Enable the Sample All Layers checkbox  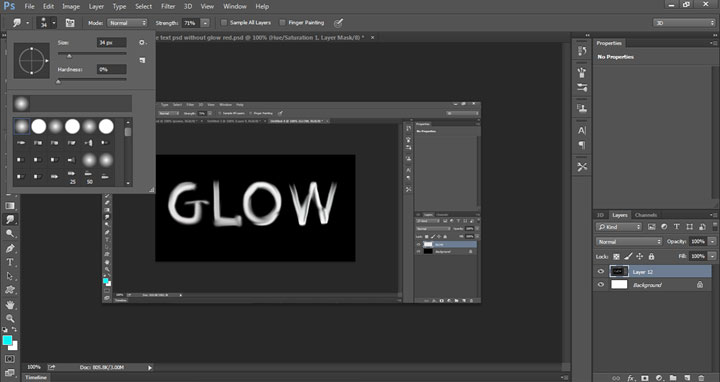[224, 22]
